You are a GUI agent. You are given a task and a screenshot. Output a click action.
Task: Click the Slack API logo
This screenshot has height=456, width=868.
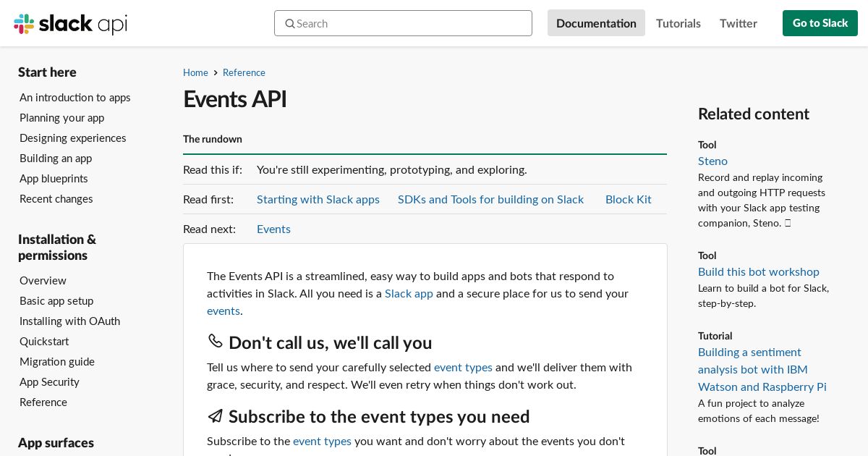point(70,24)
